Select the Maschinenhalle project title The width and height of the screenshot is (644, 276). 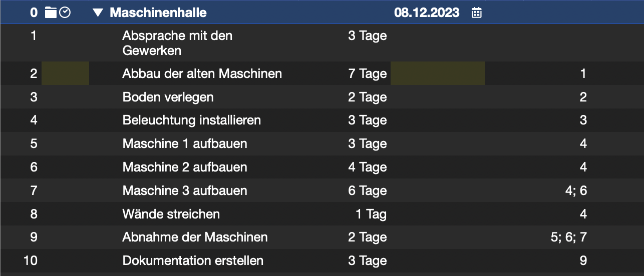coord(158,12)
